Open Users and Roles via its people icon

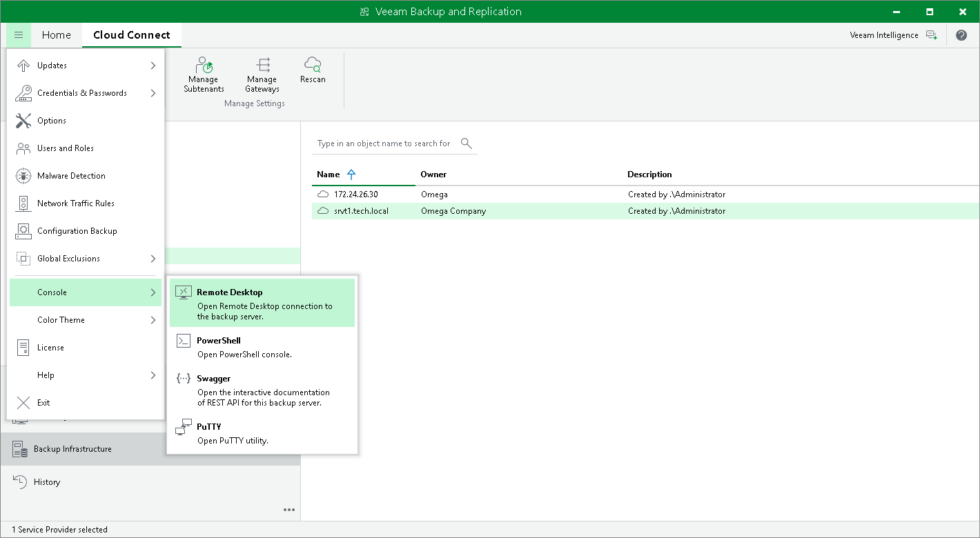[24, 148]
